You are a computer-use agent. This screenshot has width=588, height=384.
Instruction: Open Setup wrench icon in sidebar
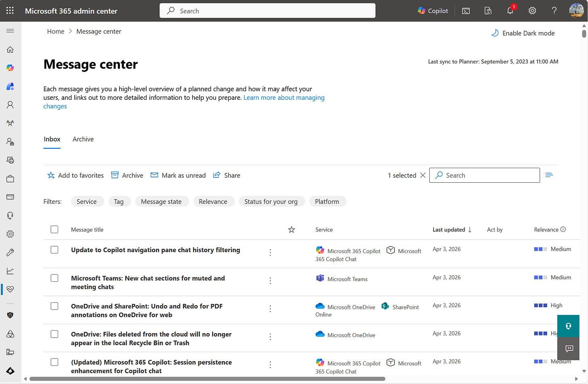[10, 252]
